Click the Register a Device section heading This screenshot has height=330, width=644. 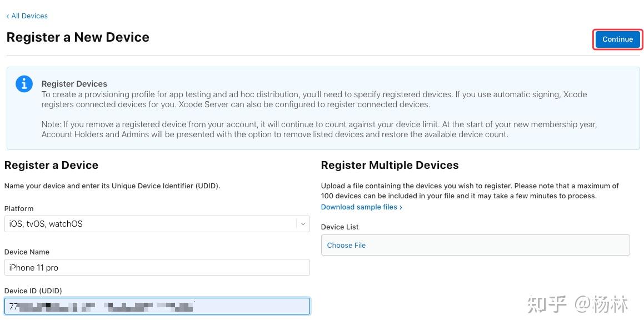(x=51, y=165)
